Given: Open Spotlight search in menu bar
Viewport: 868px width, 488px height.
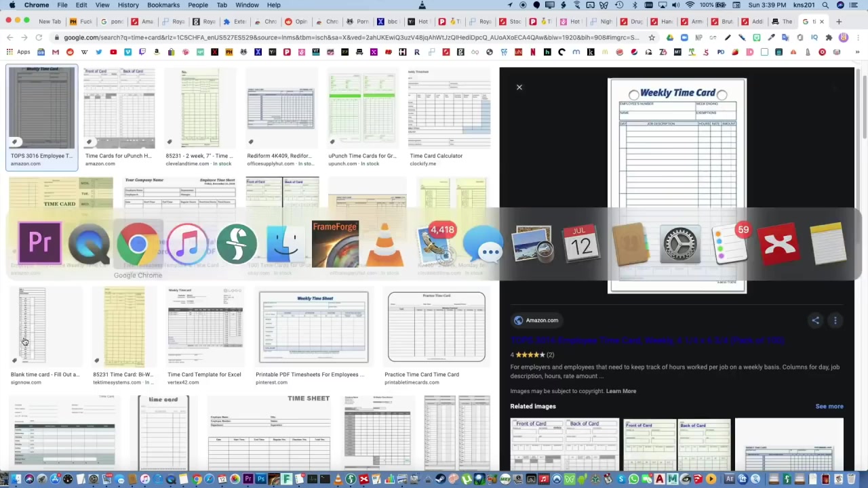Looking at the screenshot, I should (825, 5).
